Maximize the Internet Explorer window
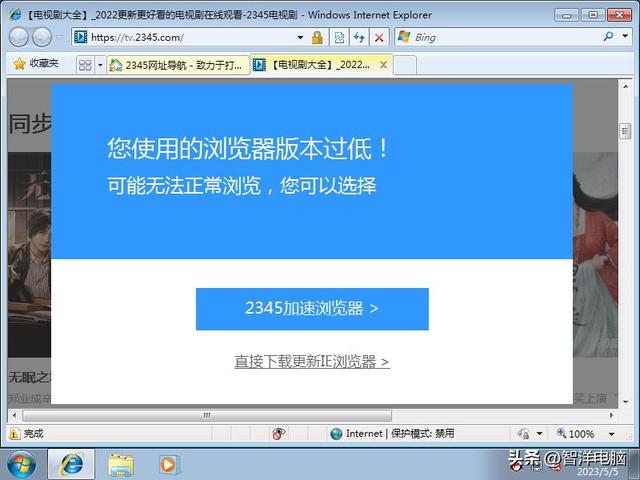Screen dimensions: 640x480 tap(593, 15)
